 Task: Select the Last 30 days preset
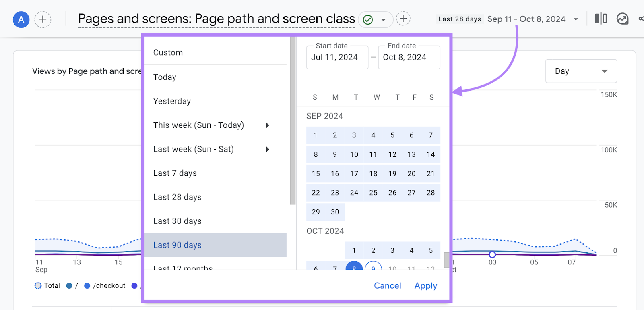pos(215,221)
